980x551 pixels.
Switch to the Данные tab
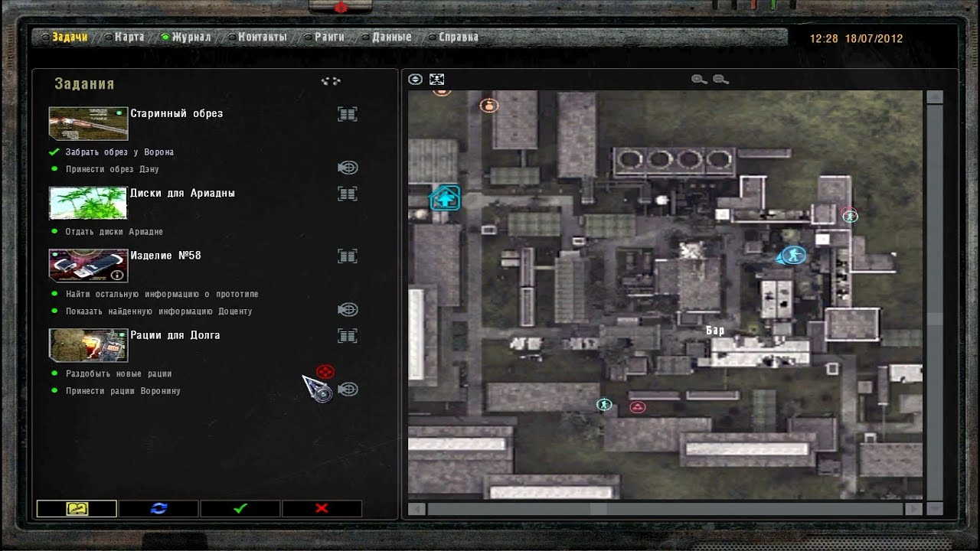pos(391,37)
